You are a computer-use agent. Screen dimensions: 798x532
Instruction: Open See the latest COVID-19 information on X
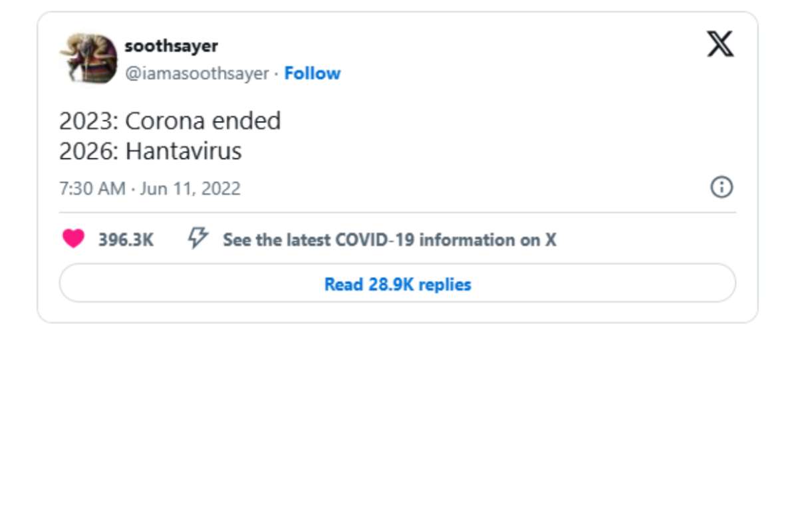pyautogui.click(x=390, y=239)
